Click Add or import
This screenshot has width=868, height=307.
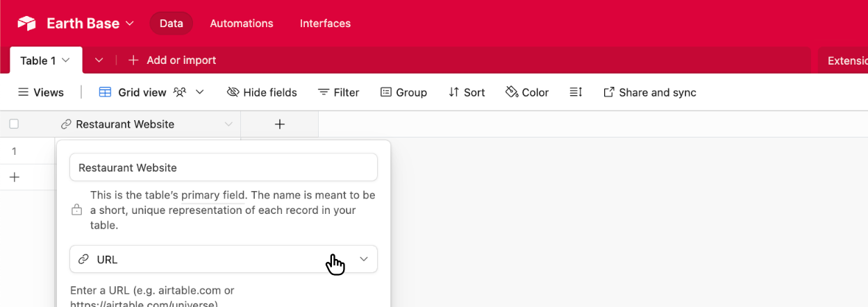[172, 60]
